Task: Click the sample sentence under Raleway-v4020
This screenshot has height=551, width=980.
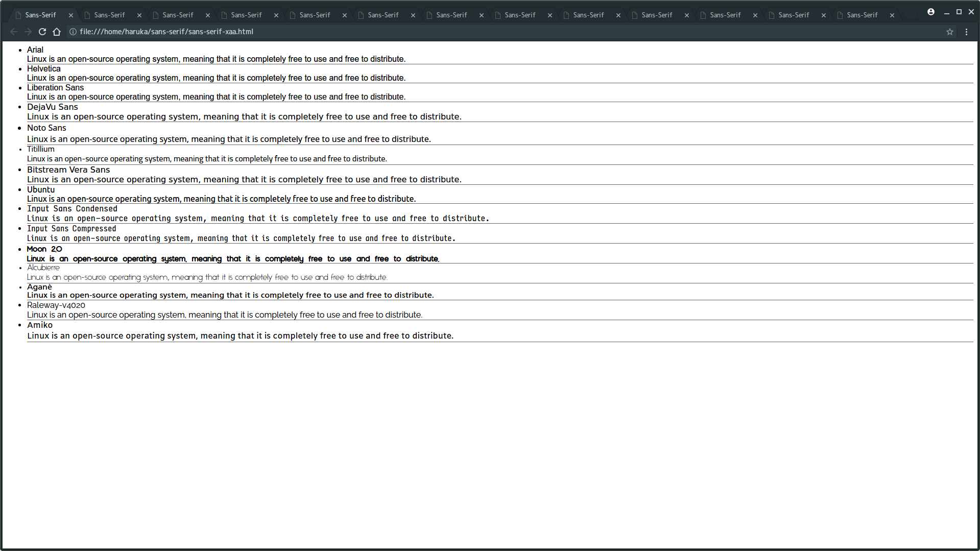Action: tap(225, 315)
